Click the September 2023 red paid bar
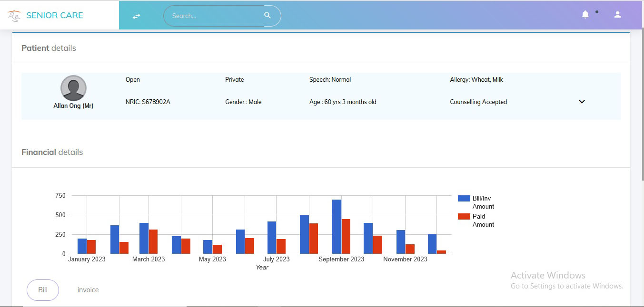Screen dimensions: 644x307 point(346,237)
